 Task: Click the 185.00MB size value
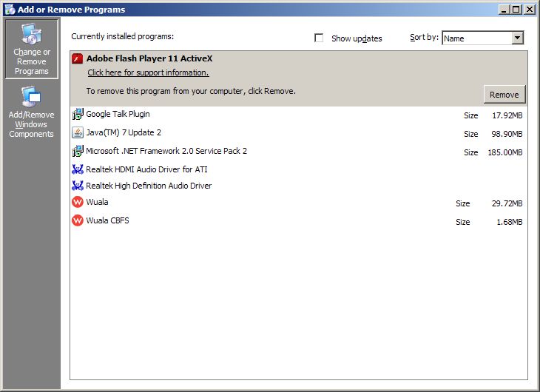coord(505,152)
